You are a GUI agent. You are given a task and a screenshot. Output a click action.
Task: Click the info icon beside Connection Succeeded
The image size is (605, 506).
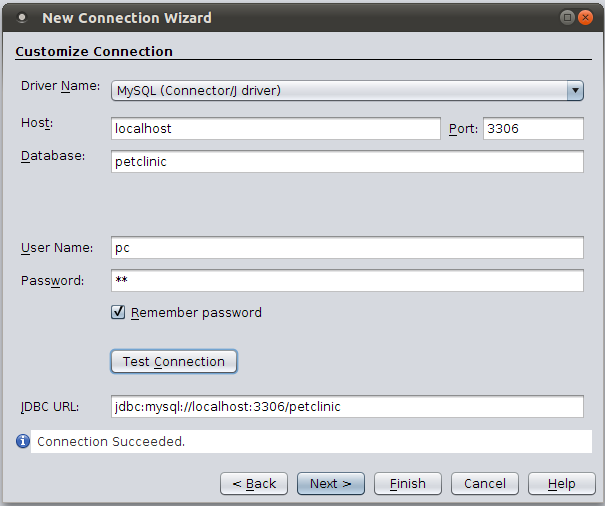pyautogui.click(x=22, y=441)
